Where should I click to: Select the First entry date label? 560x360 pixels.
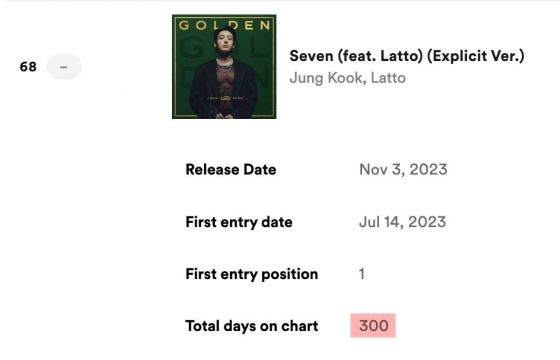(239, 222)
